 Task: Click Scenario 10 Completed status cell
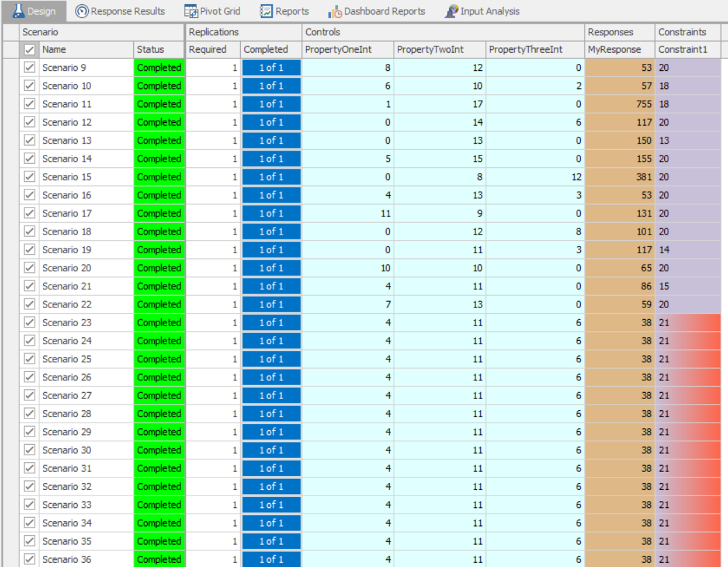(159, 86)
